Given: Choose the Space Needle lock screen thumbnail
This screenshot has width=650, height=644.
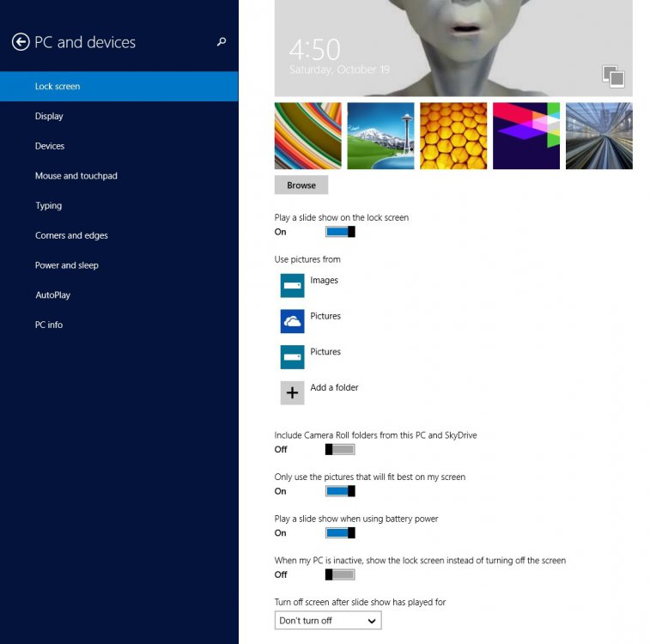Looking at the screenshot, I should [380, 136].
